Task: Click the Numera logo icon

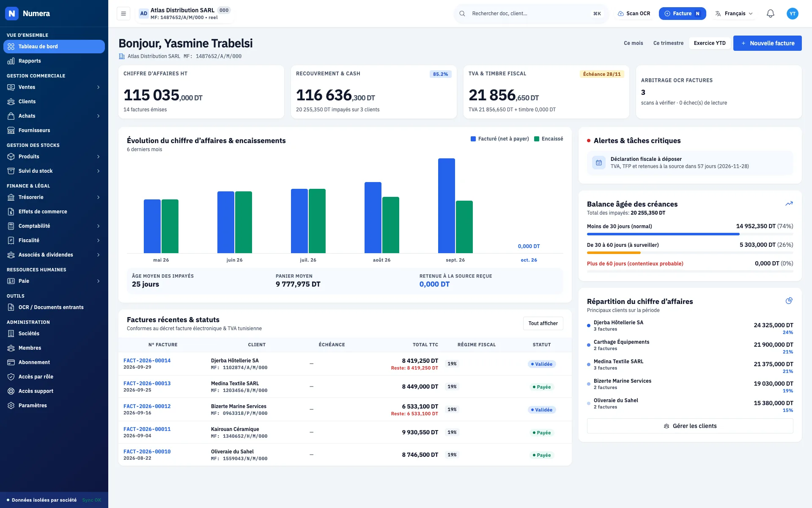Action: click(12, 14)
